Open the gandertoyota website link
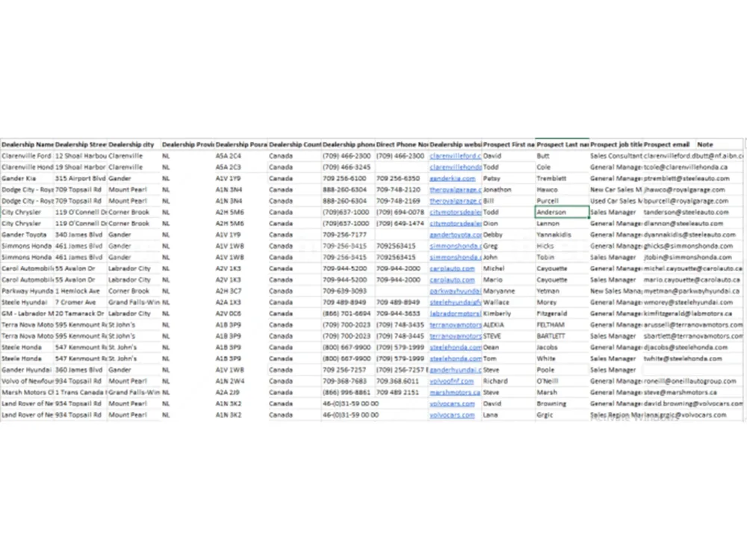Viewport: 747px width, 560px height. (x=455, y=234)
